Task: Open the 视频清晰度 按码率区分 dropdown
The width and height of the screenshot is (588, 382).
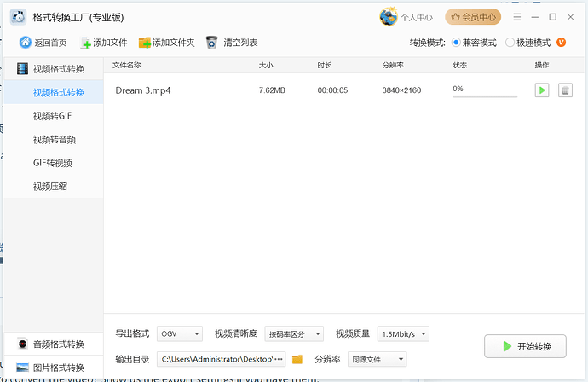Action: coord(294,333)
